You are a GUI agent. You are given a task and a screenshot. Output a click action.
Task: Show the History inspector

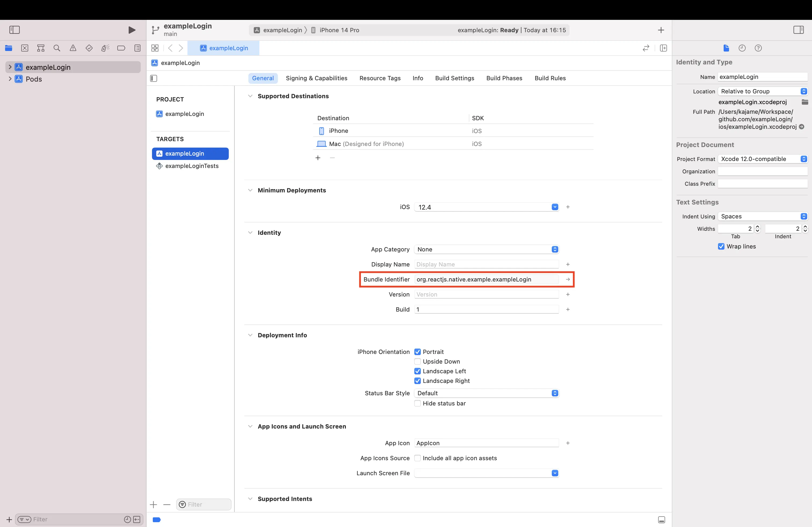[x=742, y=48]
